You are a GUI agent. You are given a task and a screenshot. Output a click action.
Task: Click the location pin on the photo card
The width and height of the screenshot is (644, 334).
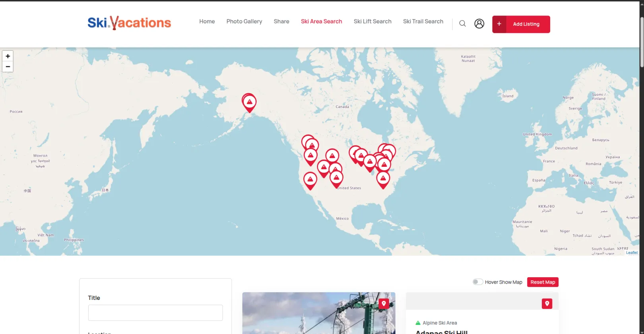pyautogui.click(x=384, y=304)
